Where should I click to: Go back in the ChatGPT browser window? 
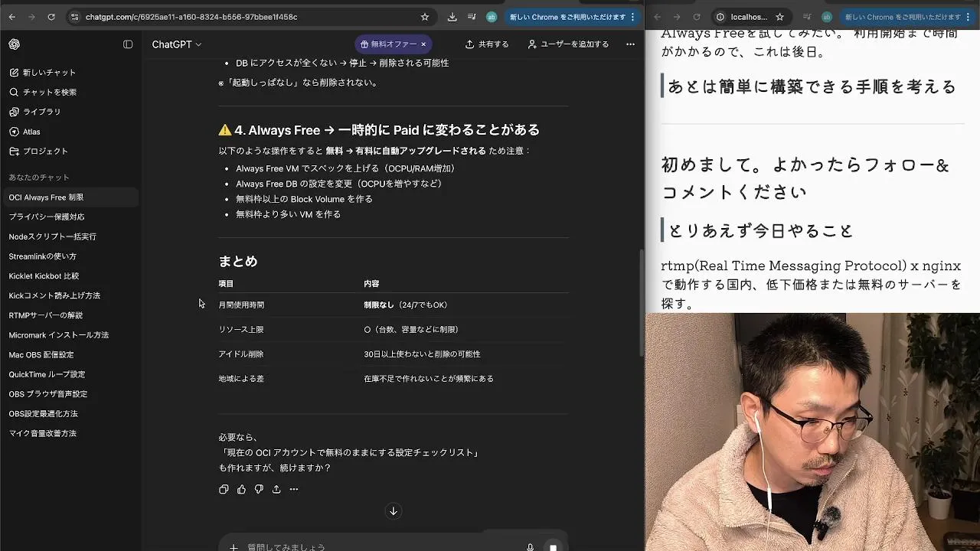tap(11, 17)
